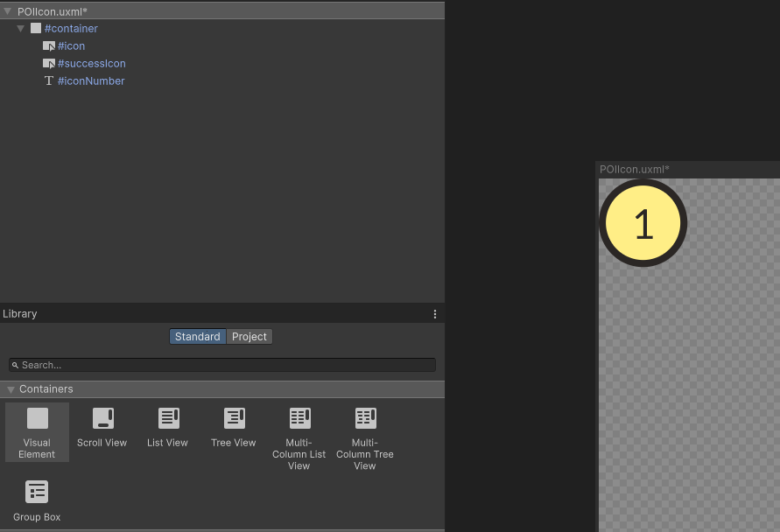Collapse the Containers library section
780x532 pixels.
11,389
